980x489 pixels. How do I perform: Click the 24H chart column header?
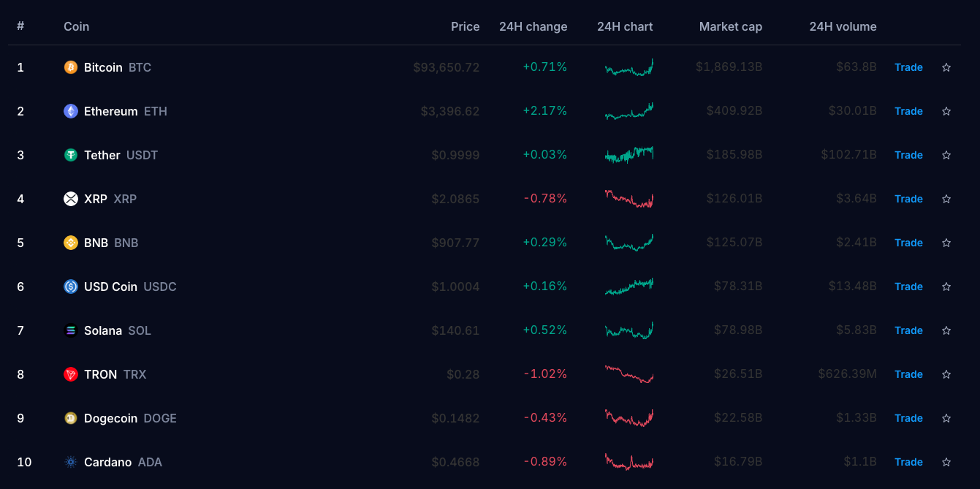(x=625, y=26)
